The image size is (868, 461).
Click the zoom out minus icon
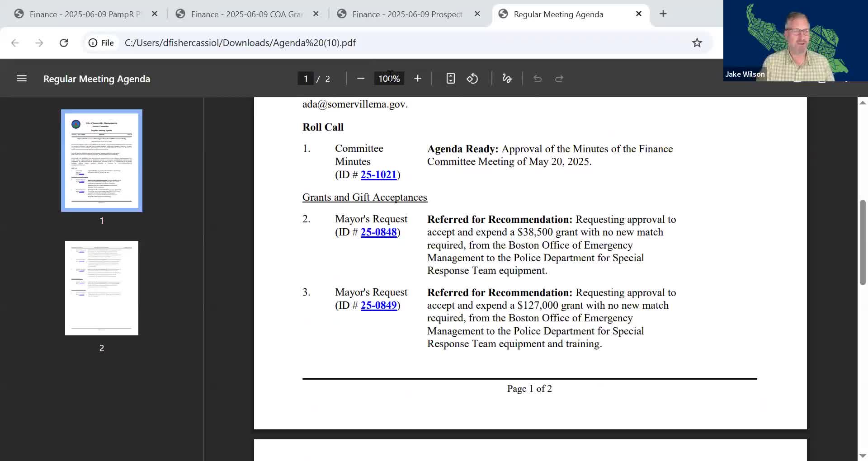[360, 79]
